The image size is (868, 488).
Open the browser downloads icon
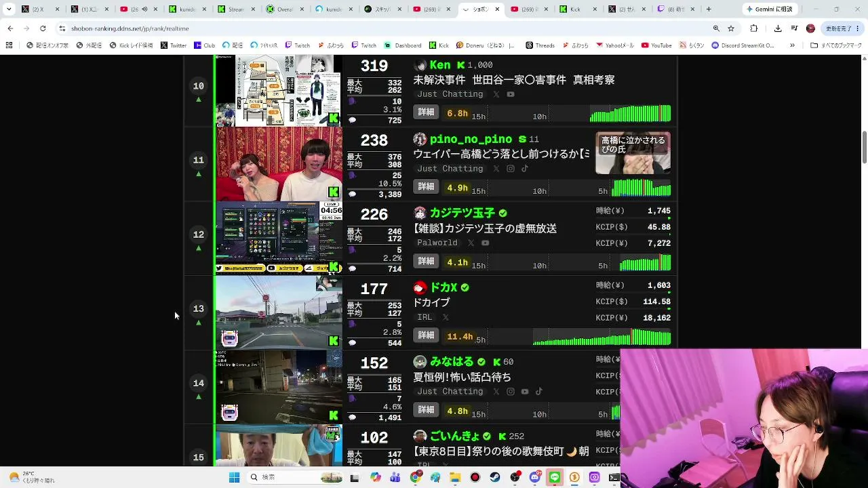(x=778, y=28)
